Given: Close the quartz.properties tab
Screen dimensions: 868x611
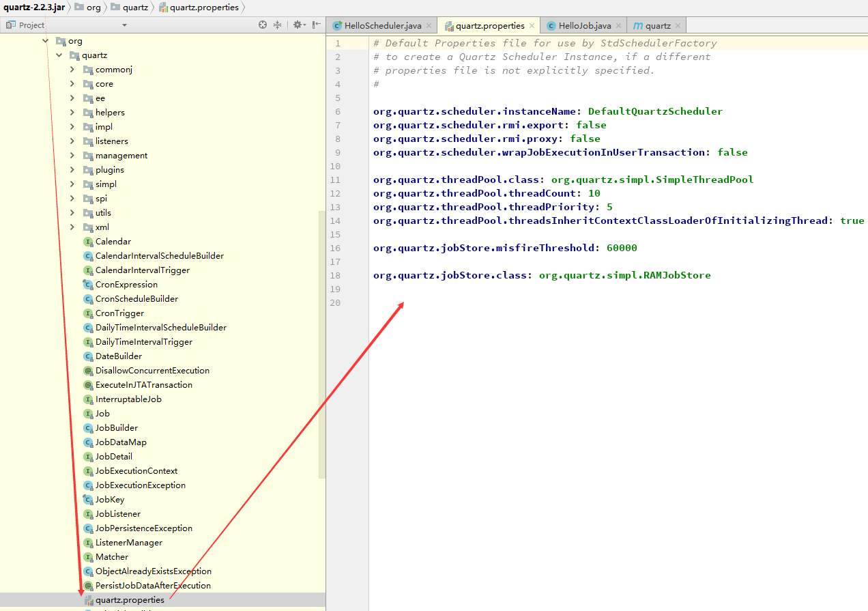Looking at the screenshot, I should [532, 26].
